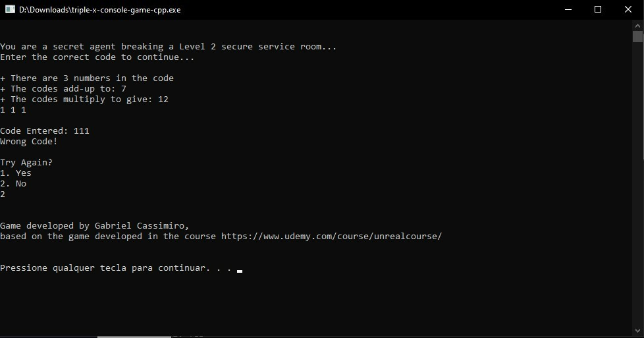Screen dimensions: 644x338
Task: Click the "Code Entered: 111" line
Action: pos(45,131)
